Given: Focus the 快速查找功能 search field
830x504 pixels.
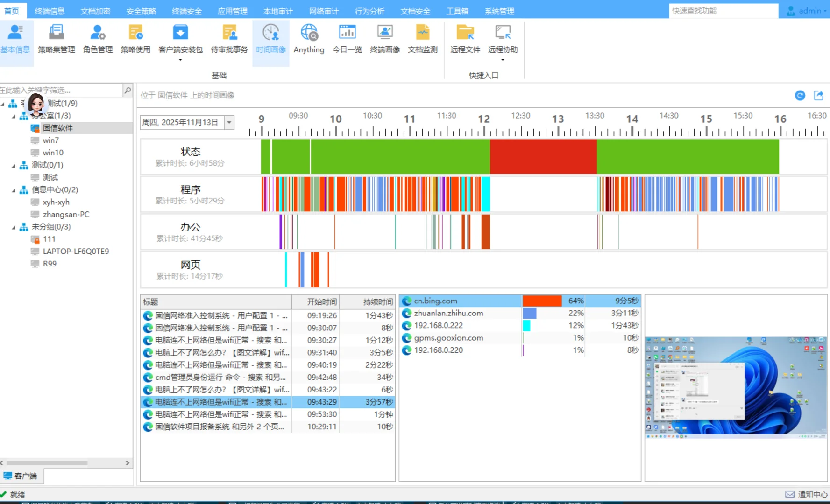Looking at the screenshot, I should coord(723,11).
